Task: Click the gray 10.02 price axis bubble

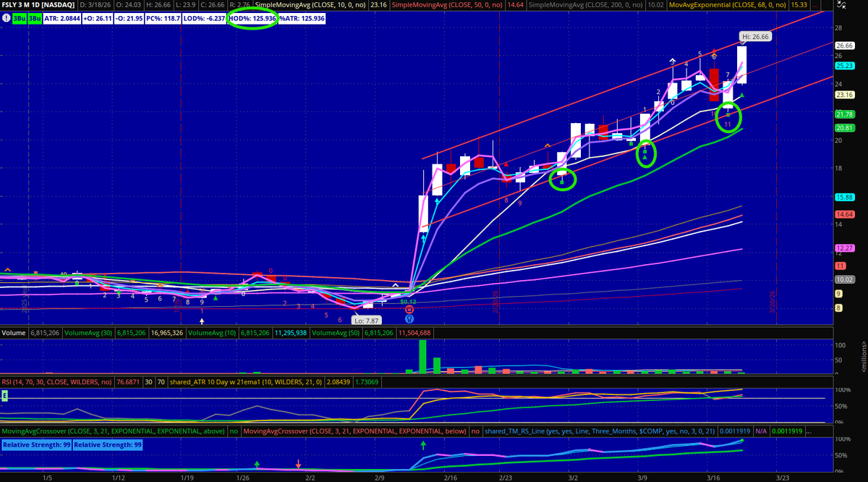Action: coord(845,280)
